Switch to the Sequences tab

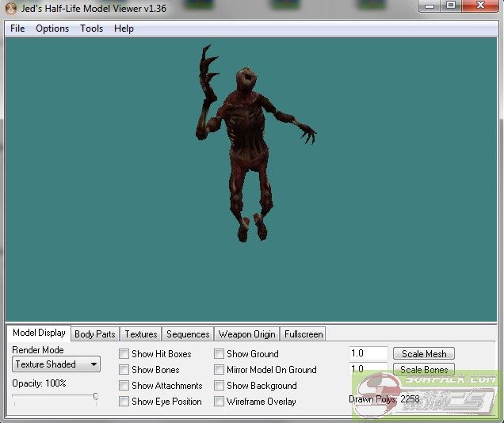point(188,334)
